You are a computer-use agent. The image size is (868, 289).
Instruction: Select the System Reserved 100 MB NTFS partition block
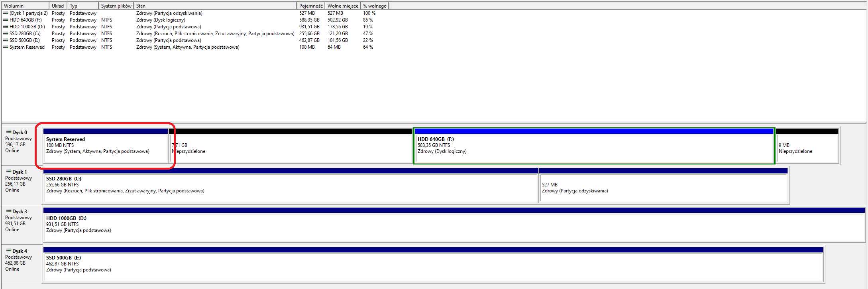106,146
